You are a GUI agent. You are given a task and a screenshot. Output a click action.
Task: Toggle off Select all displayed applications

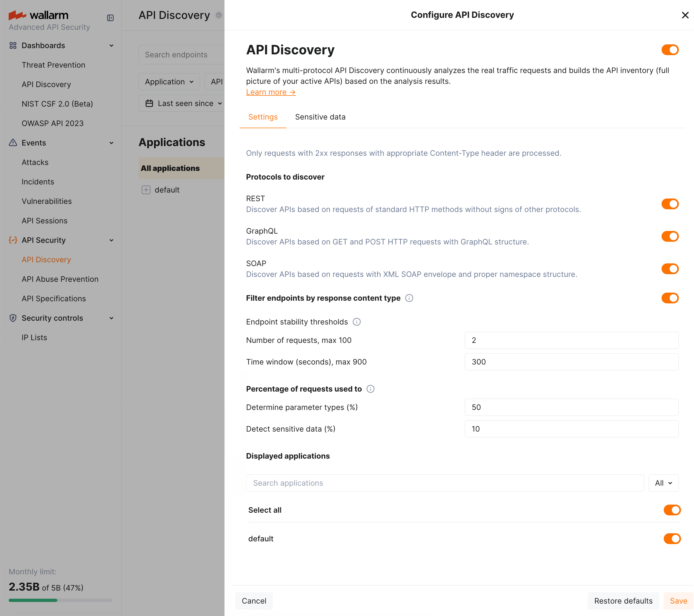pos(672,510)
